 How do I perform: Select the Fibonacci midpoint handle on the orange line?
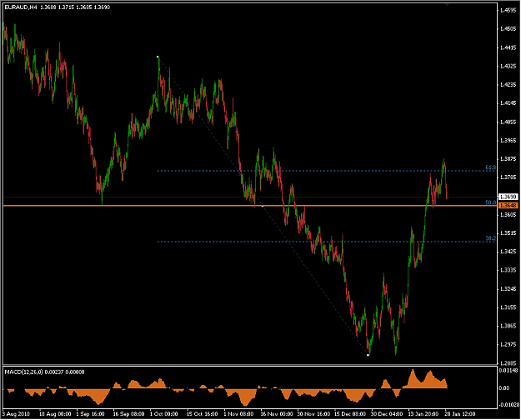tap(263, 206)
